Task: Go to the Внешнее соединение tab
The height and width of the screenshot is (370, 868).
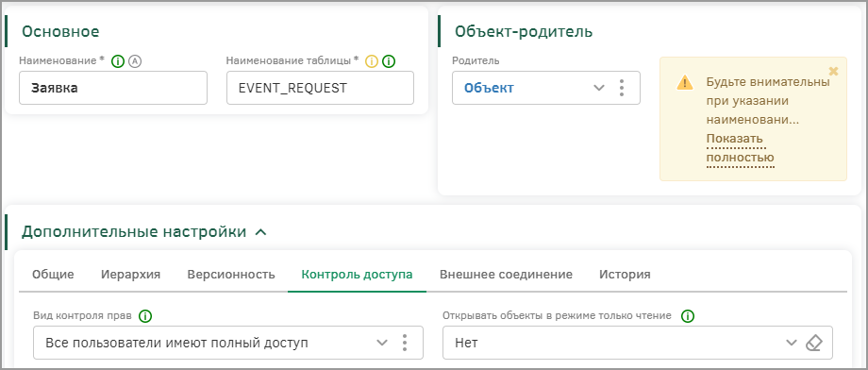Action: [x=506, y=274]
